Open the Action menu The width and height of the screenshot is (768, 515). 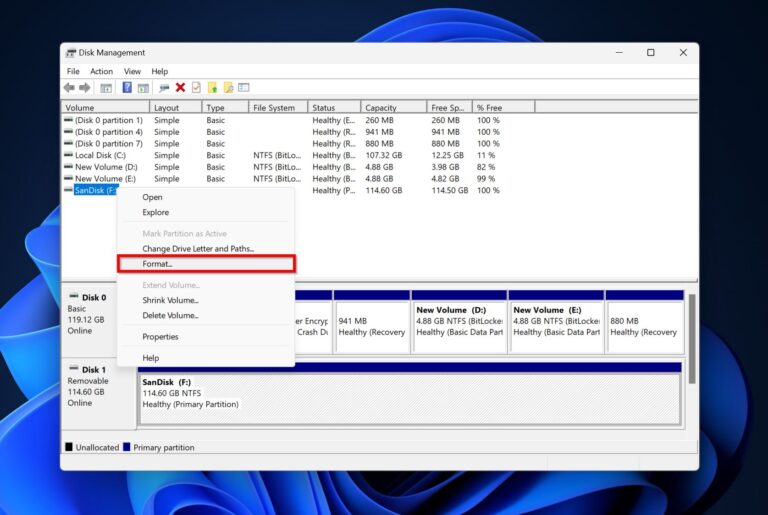(x=101, y=72)
